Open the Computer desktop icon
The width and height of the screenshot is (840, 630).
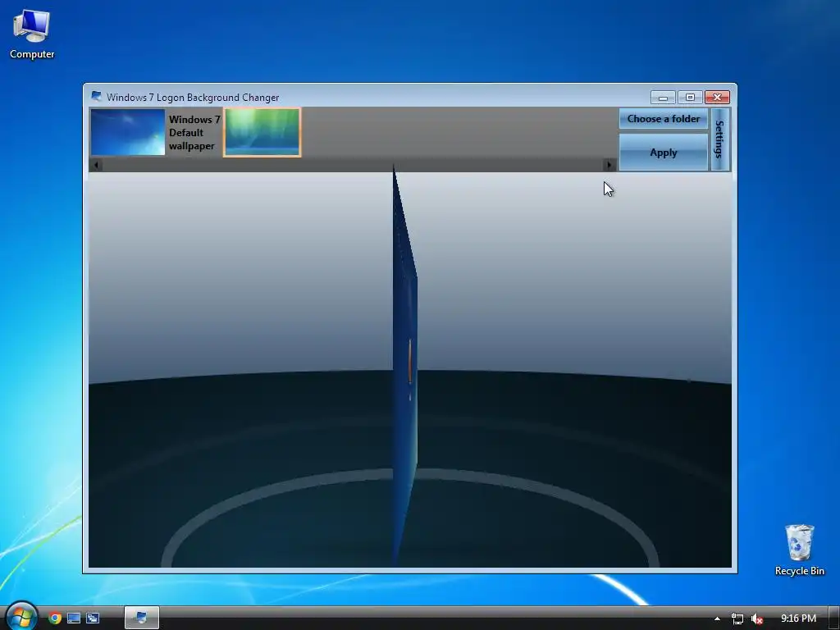tap(32, 34)
